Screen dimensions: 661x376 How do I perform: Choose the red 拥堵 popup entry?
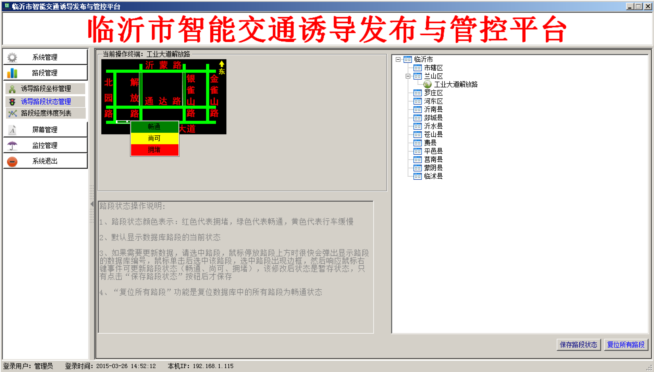[x=155, y=150]
